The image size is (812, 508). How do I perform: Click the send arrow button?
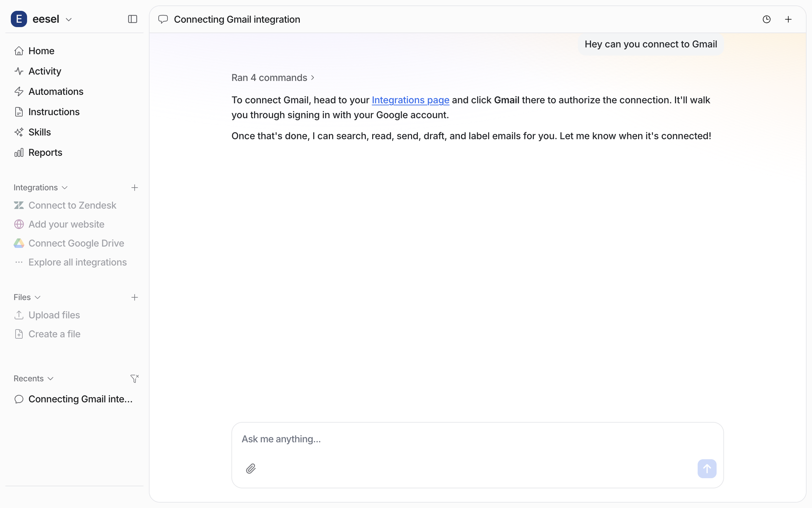pos(707,469)
